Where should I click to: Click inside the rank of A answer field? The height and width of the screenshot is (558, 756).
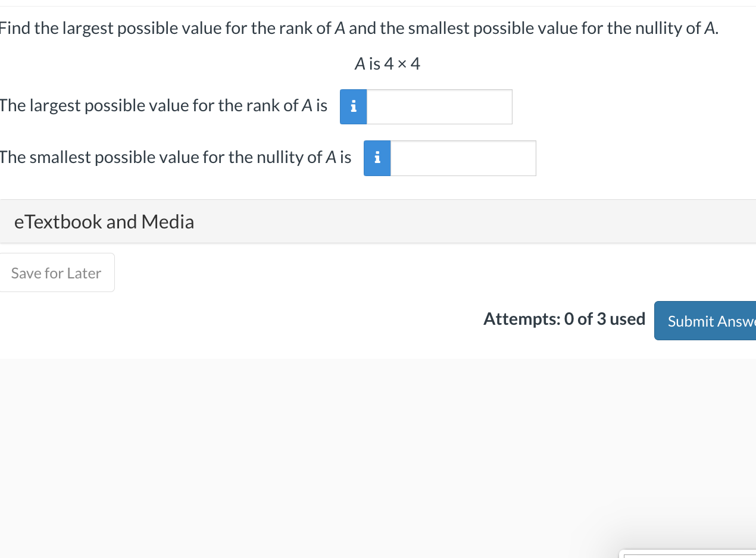439,106
